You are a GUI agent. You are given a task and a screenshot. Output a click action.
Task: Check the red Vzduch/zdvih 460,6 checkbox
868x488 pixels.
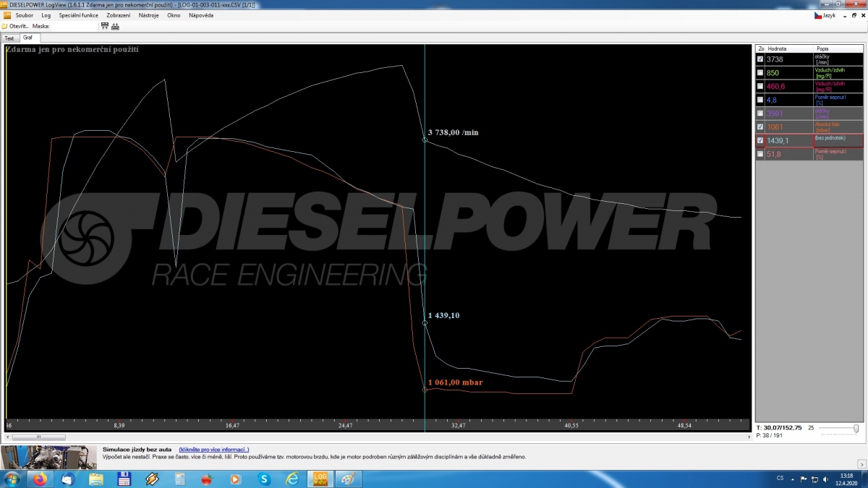[759, 86]
